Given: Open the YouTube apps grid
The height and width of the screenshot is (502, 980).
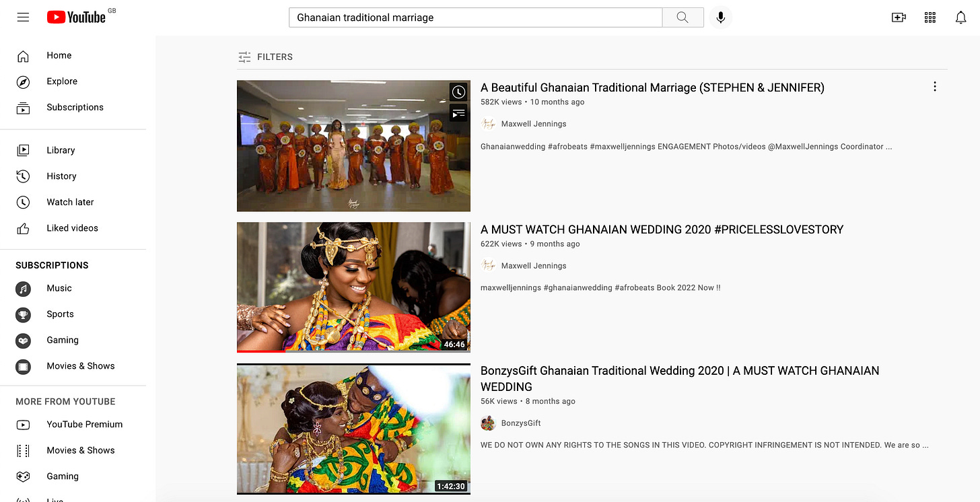Looking at the screenshot, I should [930, 17].
